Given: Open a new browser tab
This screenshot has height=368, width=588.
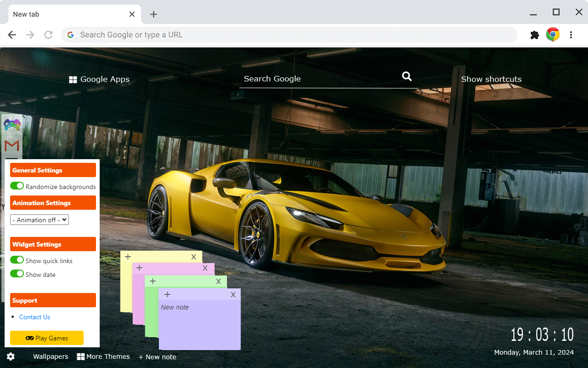Looking at the screenshot, I should pos(153,14).
